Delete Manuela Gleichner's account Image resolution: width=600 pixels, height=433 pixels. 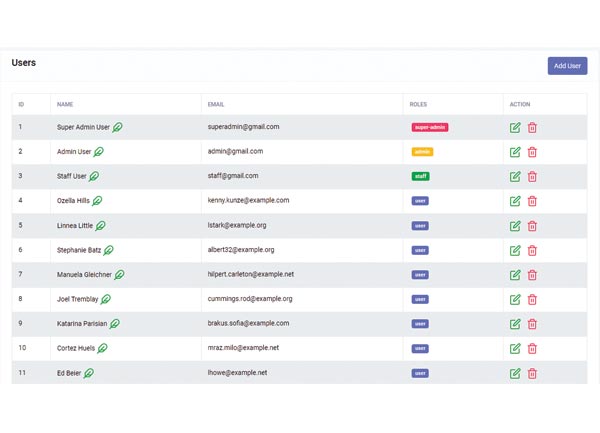pyautogui.click(x=532, y=275)
